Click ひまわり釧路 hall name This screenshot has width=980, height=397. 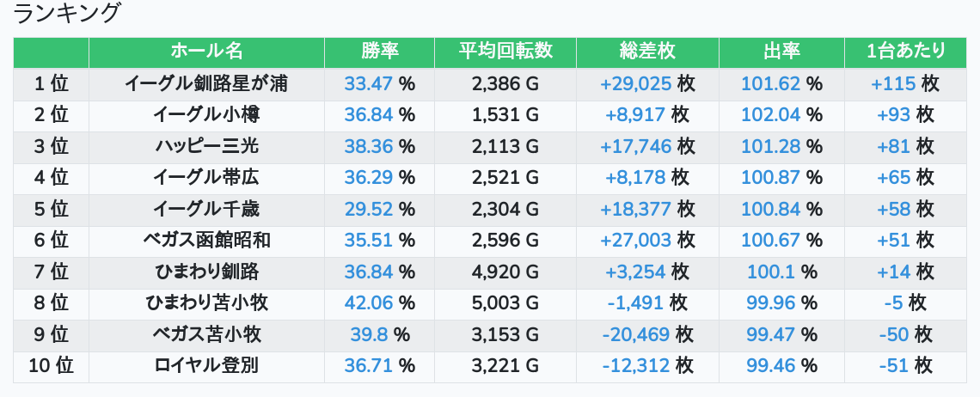(x=206, y=272)
